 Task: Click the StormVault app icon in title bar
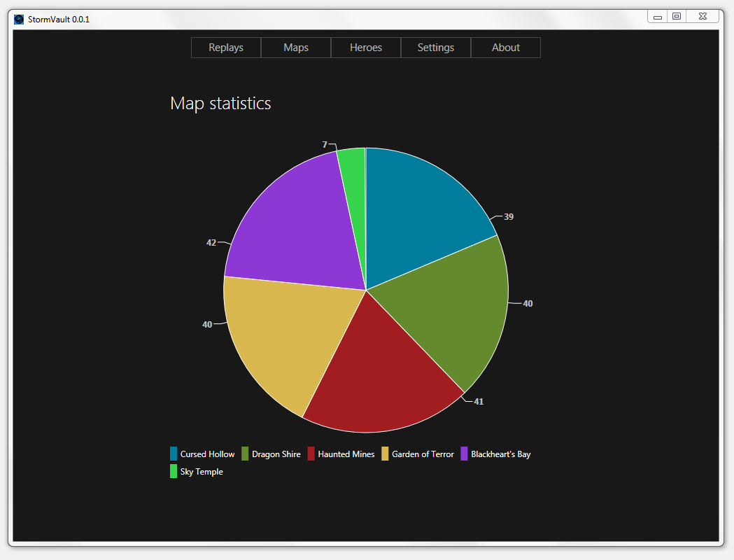19,19
